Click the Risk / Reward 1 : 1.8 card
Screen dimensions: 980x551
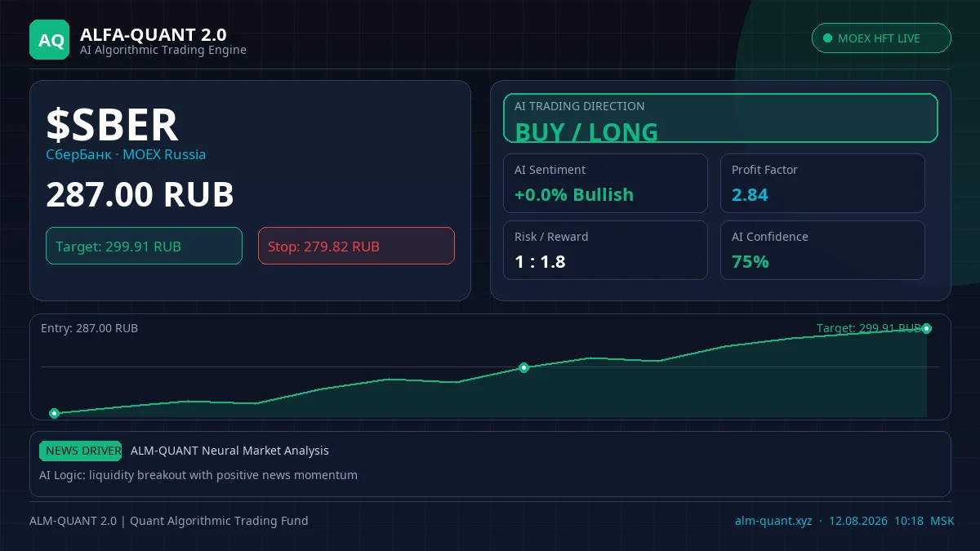(x=605, y=250)
